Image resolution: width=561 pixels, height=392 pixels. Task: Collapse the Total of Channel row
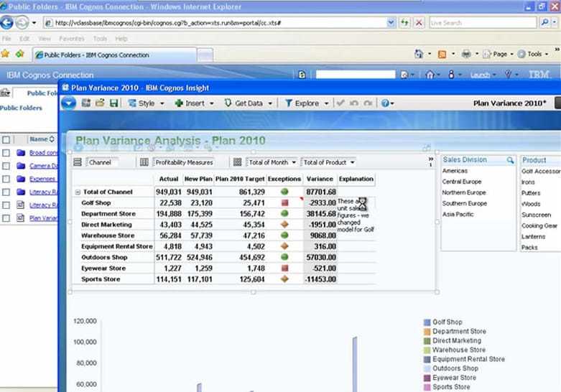coord(78,192)
